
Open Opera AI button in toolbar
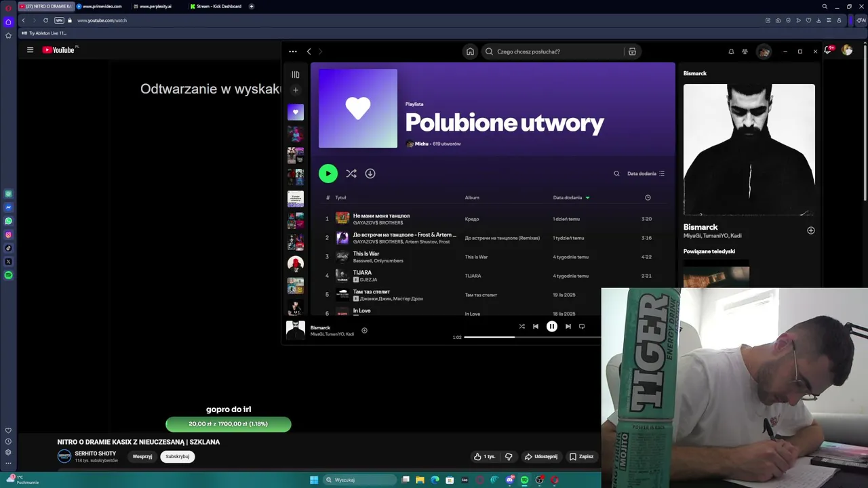[861, 20]
